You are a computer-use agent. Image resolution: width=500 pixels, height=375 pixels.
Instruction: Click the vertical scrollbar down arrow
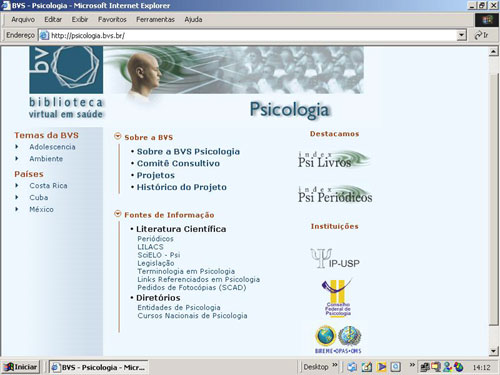coord(494,351)
